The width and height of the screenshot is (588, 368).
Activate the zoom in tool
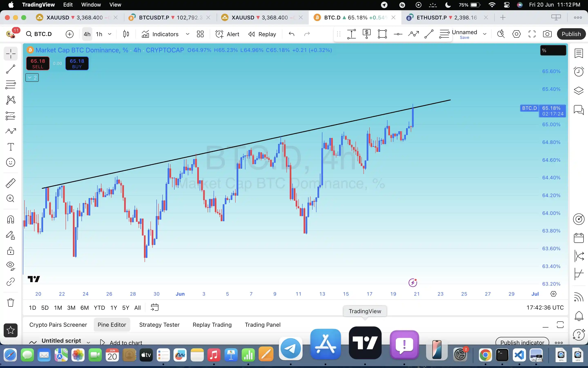(x=11, y=199)
